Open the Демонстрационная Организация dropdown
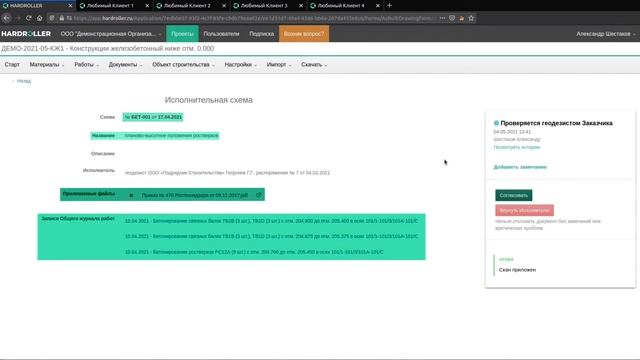Screen dimensions: 640x360 point(111,34)
